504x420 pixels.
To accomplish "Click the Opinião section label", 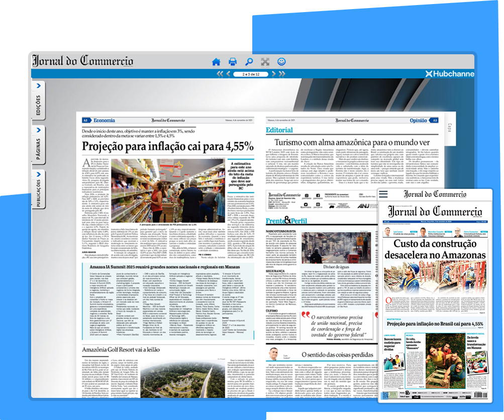I will [x=418, y=121].
